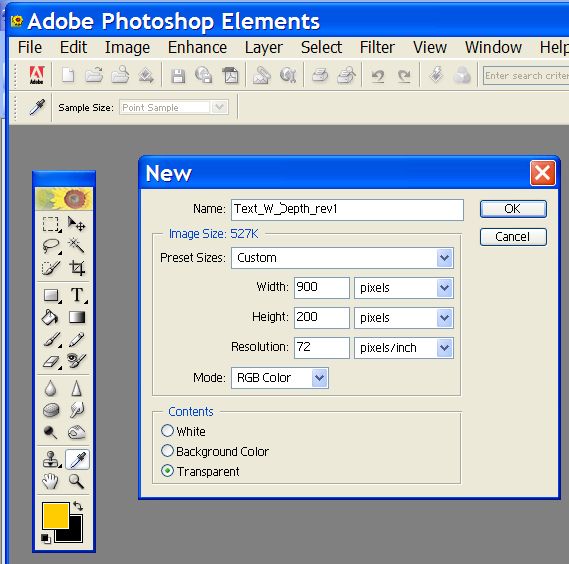Image resolution: width=569 pixels, height=564 pixels.
Task: Swap foreground and background colors
Action: pyautogui.click(x=78, y=505)
